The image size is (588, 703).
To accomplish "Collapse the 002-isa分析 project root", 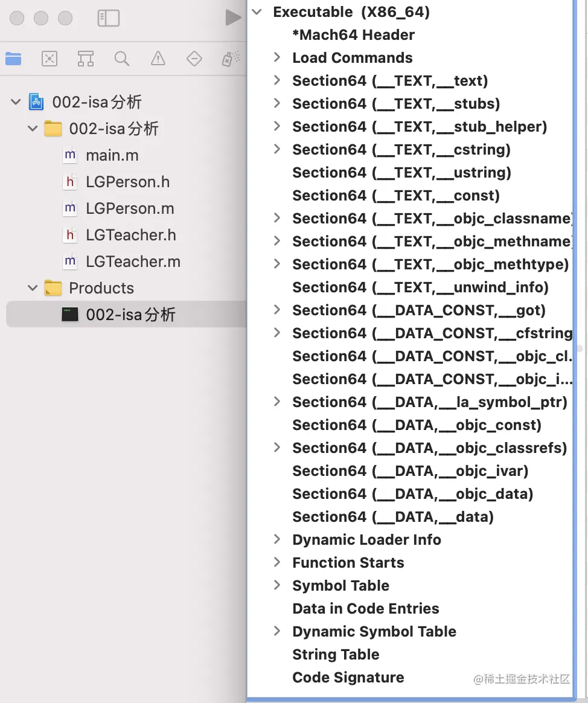I will 16,102.
